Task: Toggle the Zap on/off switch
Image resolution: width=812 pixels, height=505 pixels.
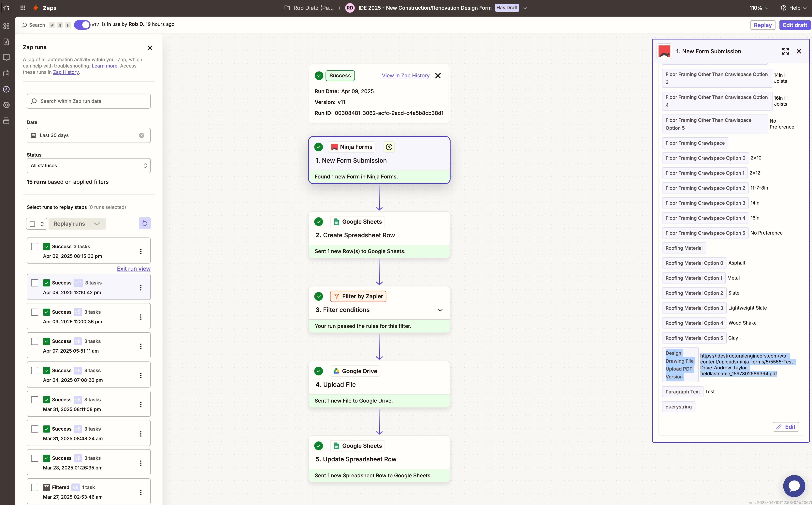Action: [x=82, y=25]
